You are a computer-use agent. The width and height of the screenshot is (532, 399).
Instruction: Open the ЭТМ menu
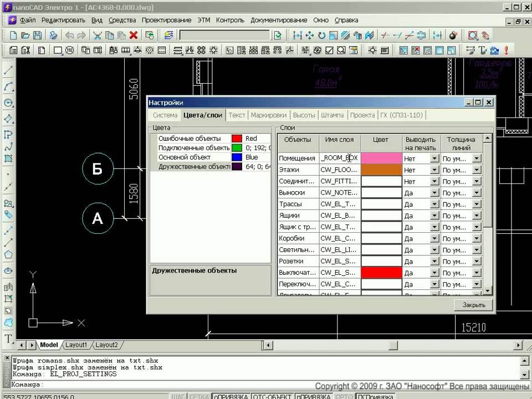coord(204,21)
